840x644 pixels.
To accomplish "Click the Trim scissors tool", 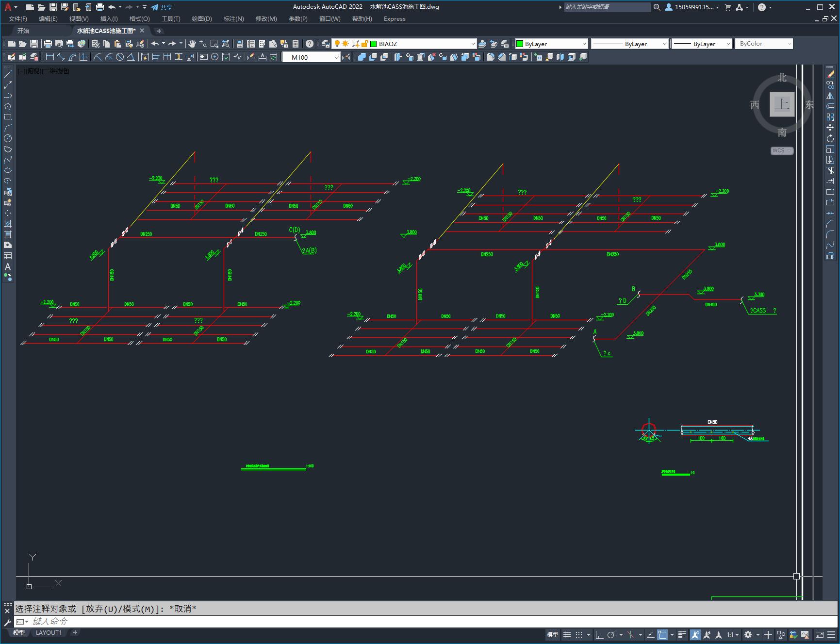I will 830,170.
